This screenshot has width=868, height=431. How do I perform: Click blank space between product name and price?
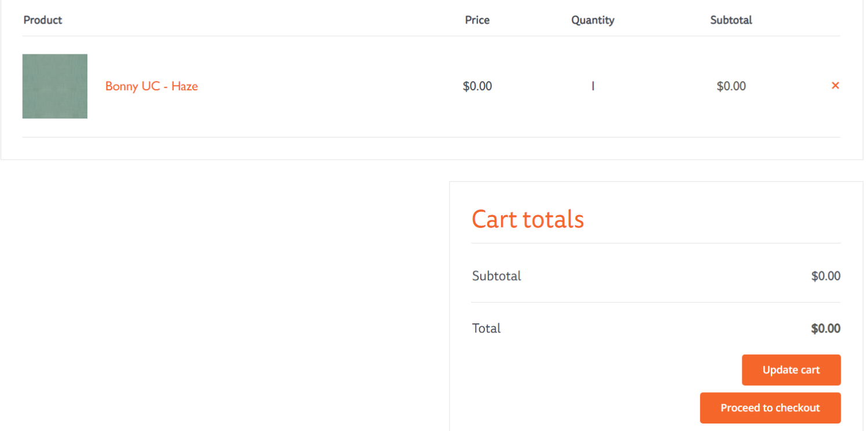point(330,86)
